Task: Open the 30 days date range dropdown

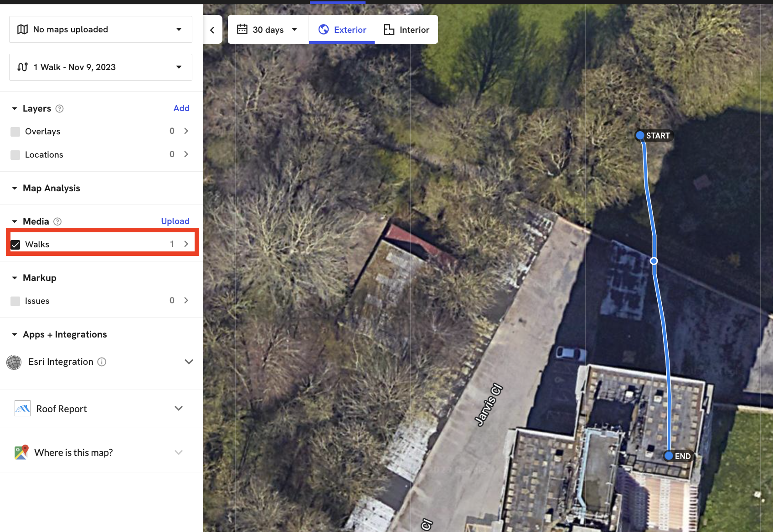Action: click(x=268, y=30)
